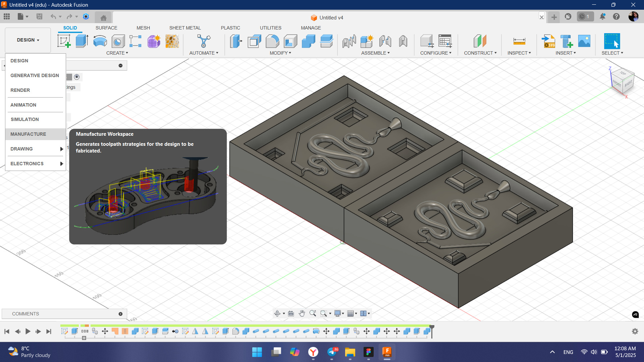Play the timeline
The width and height of the screenshot is (644, 362).
tap(28, 331)
